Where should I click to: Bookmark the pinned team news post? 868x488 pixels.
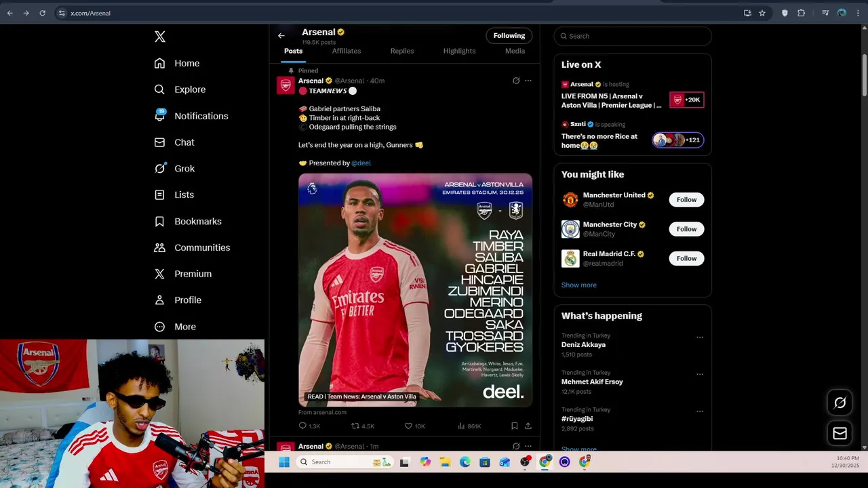point(515,426)
